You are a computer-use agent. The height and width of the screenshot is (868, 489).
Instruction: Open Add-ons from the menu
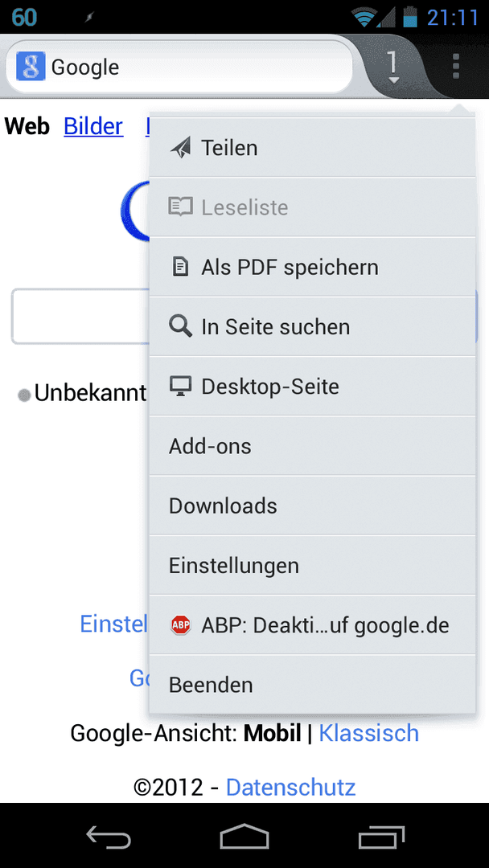(312, 446)
